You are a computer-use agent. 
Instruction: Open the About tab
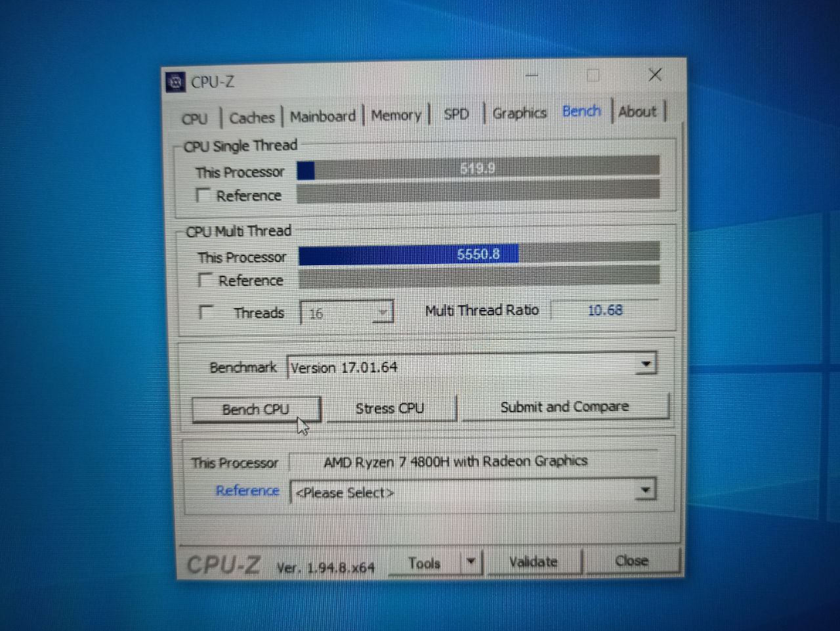(x=637, y=112)
